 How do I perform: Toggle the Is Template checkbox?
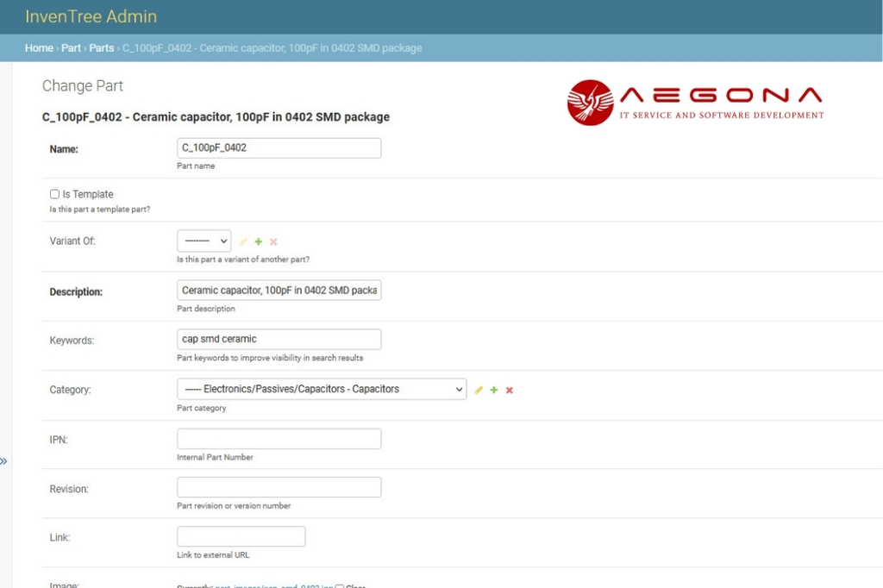tap(54, 194)
